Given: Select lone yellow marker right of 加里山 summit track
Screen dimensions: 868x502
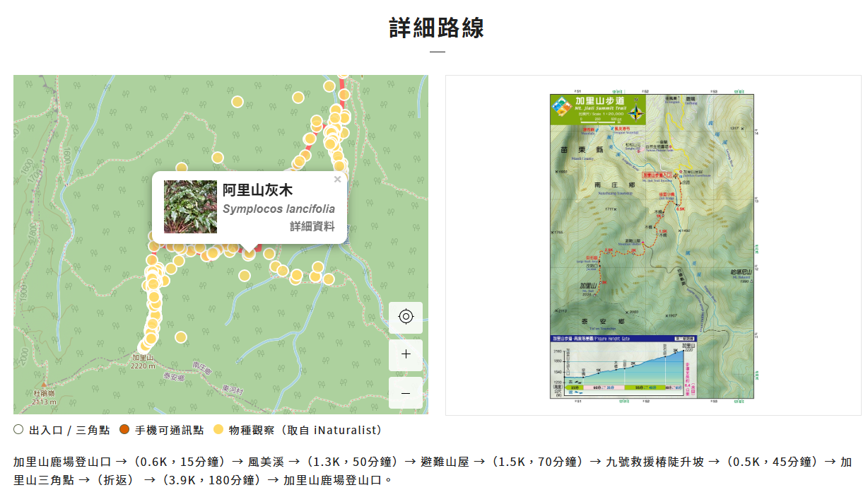Looking at the screenshot, I should (181, 337).
